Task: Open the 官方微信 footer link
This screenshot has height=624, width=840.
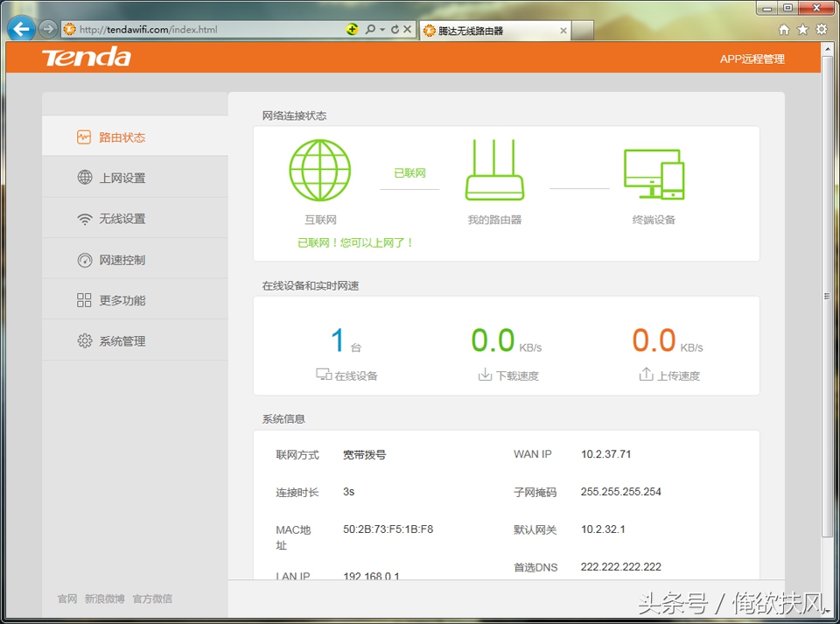Action: tap(152, 599)
